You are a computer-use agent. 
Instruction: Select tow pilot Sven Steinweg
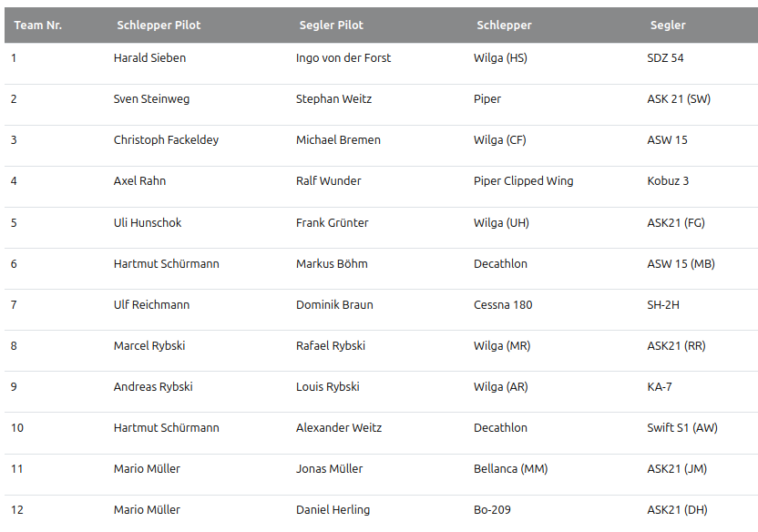(x=151, y=99)
